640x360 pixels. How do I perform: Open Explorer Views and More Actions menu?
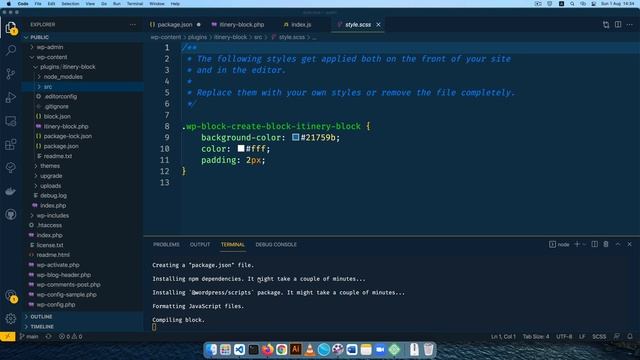coord(133,24)
